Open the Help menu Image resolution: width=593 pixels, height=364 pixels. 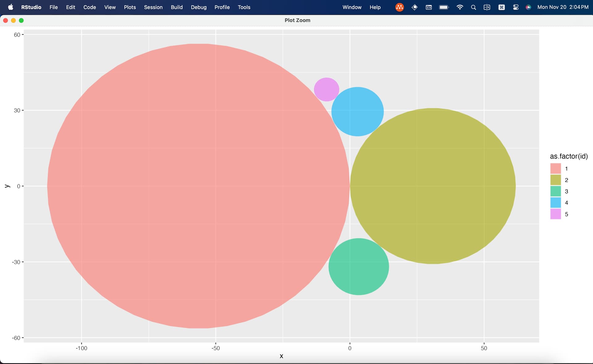click(375, 7)
